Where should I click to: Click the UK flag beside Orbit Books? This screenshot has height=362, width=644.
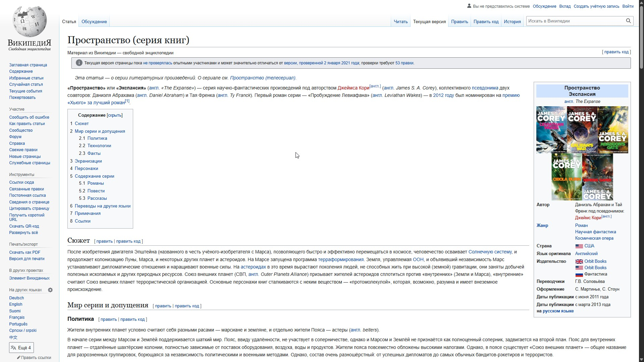(579, 261)
